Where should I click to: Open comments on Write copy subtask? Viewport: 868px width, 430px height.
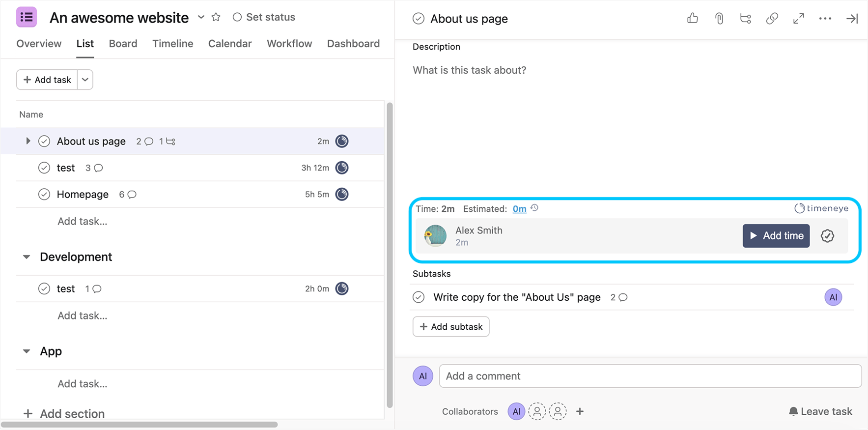coord(619,297)
